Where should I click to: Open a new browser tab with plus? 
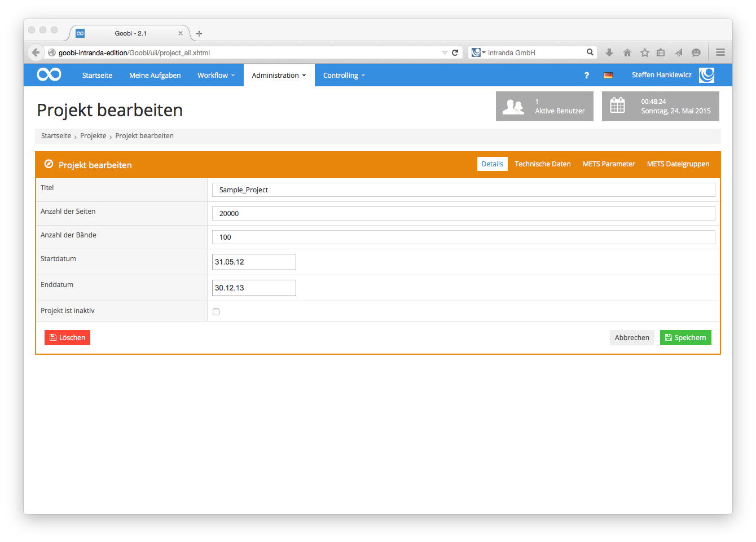pos(199,34)
